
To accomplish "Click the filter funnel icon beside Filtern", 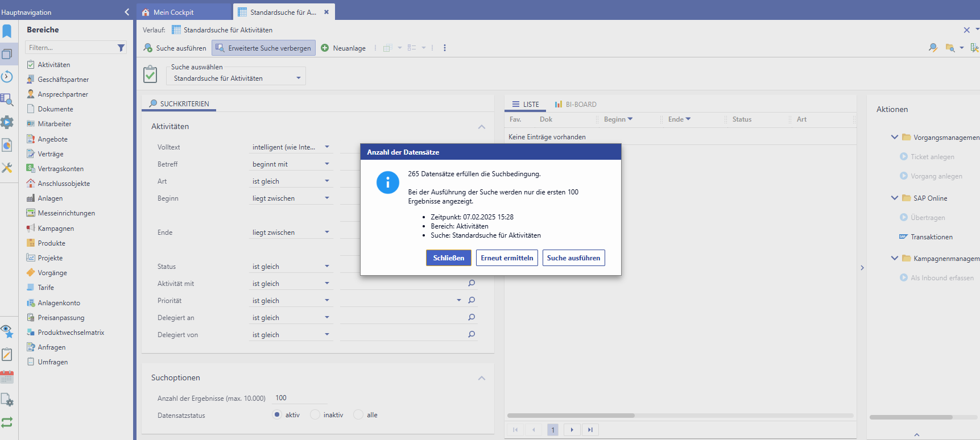I will coord(121,48).
